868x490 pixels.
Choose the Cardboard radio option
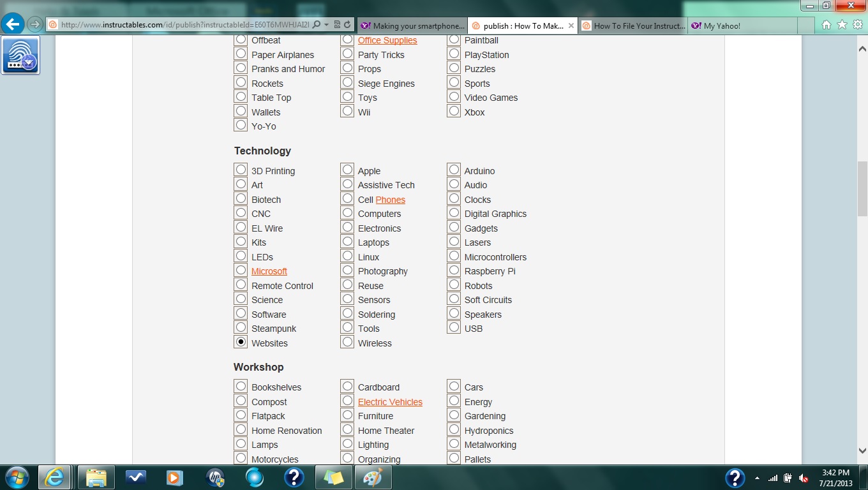click(347, 386)
